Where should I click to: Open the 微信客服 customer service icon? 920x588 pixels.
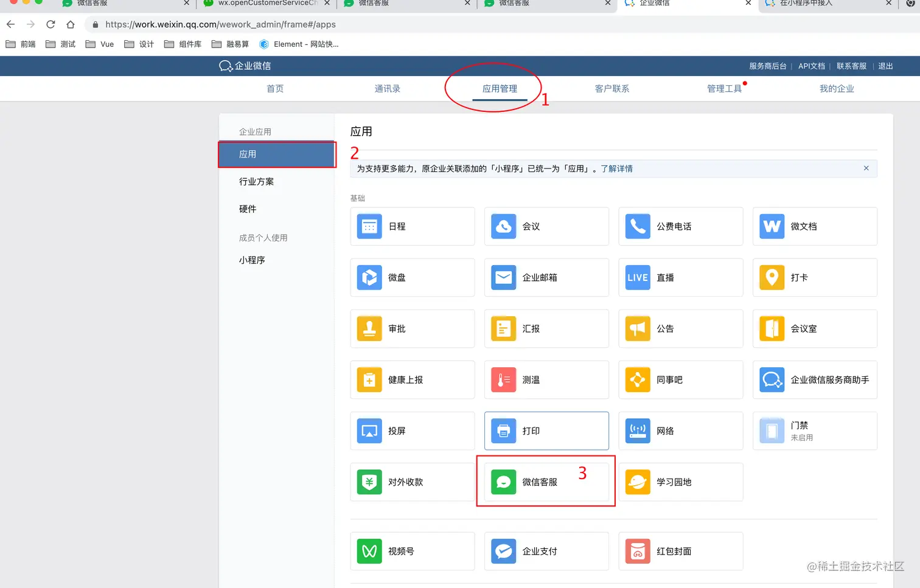[504, 482]
